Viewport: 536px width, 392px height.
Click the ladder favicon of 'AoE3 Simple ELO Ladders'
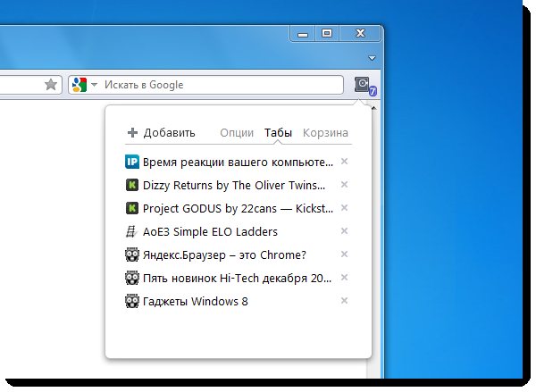[x=131, y=231]
